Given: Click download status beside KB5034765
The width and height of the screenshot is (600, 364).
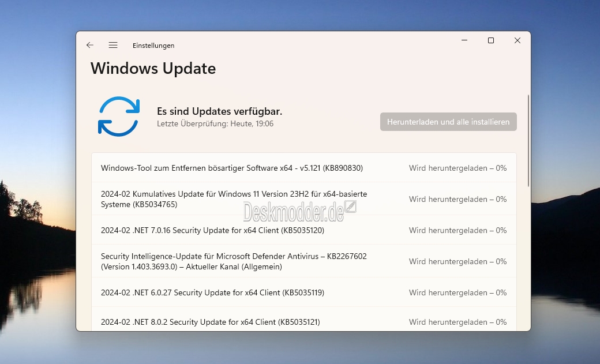Looking at the screenshot, I should point(457,199).
